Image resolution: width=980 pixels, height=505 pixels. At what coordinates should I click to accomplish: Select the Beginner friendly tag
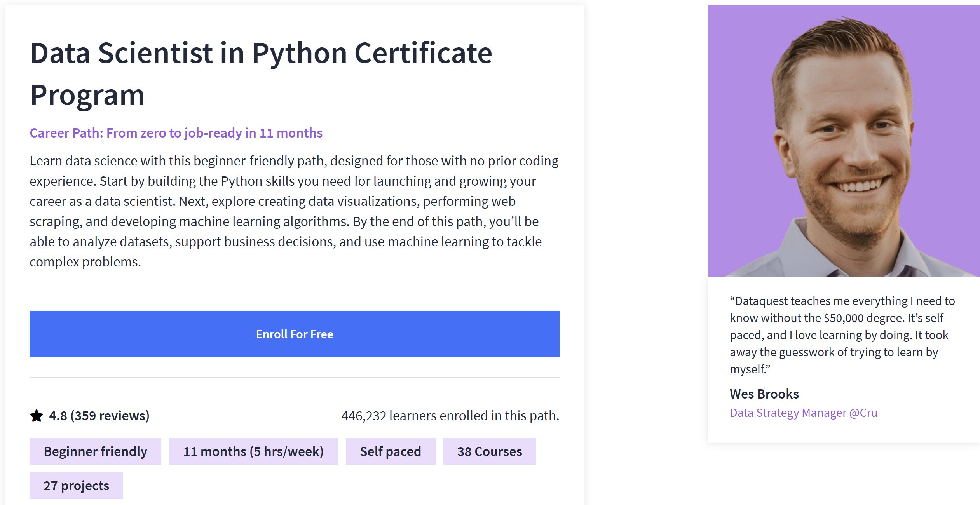pos(95,451)
